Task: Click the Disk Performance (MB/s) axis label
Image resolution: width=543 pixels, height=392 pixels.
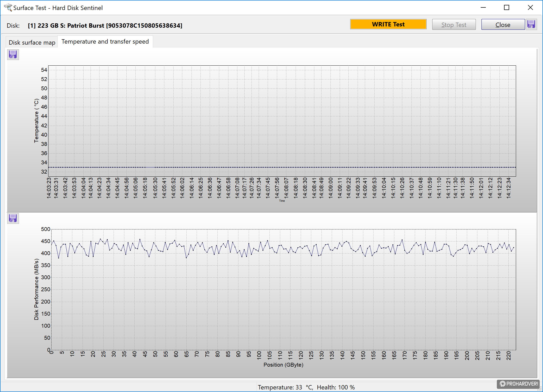Action: [36, 289]
